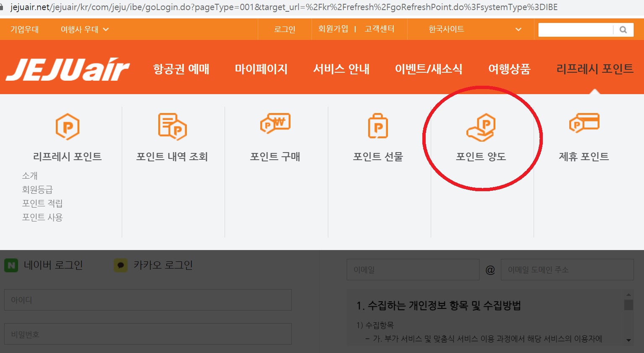
Task: Open the 리프레시 포인트 menu
Action: [x=595, y=69]
